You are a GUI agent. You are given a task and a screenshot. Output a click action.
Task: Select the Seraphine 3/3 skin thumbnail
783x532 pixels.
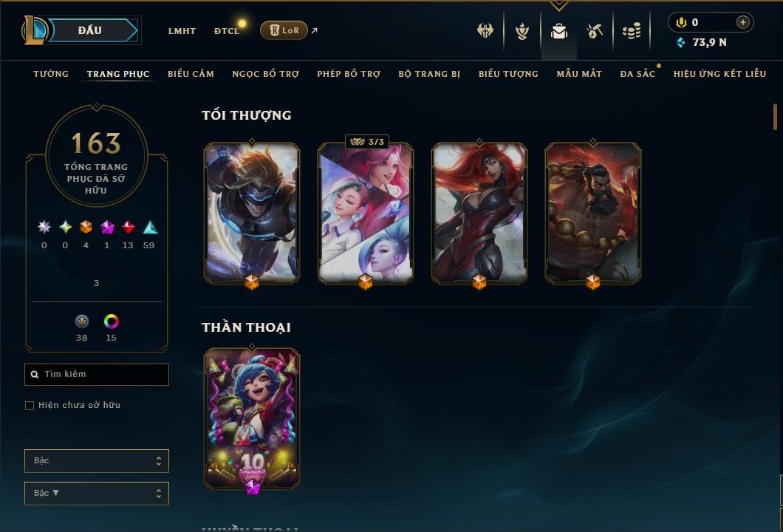(366, 214)
